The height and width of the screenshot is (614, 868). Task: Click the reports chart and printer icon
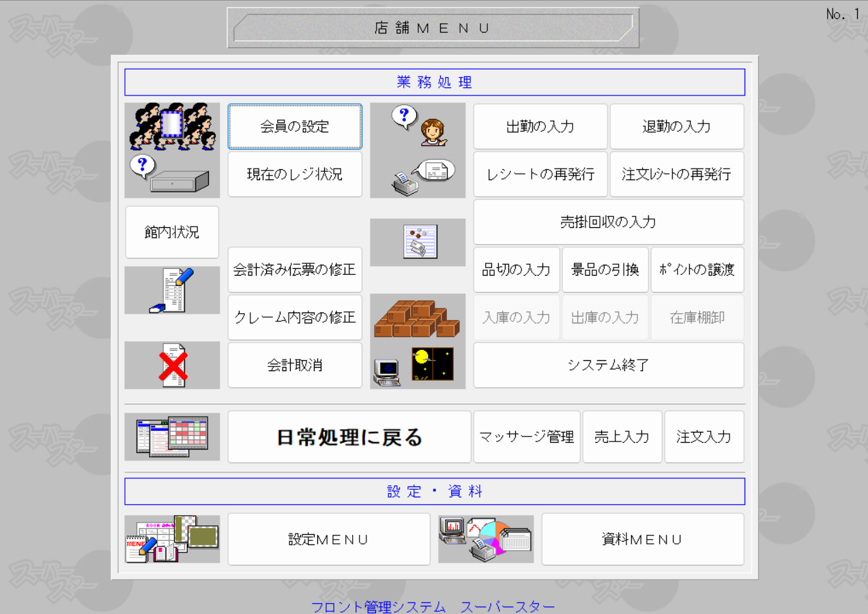[486, 539]
